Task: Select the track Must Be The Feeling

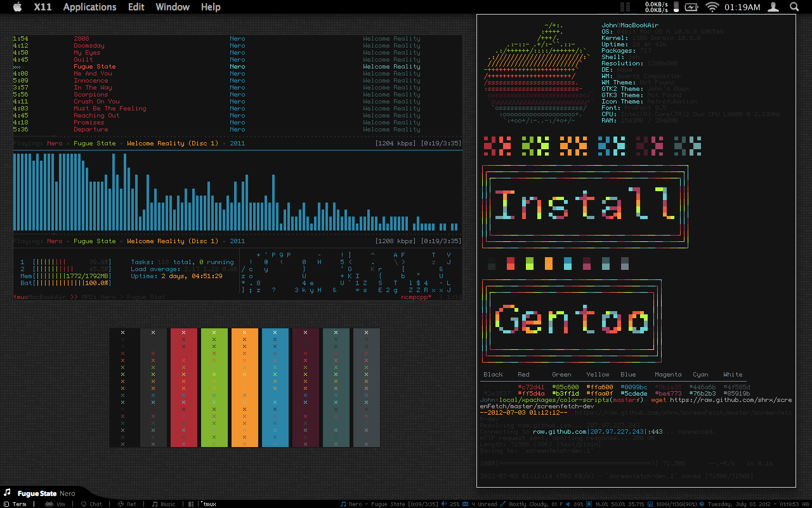Action: [x=109, y=109]
